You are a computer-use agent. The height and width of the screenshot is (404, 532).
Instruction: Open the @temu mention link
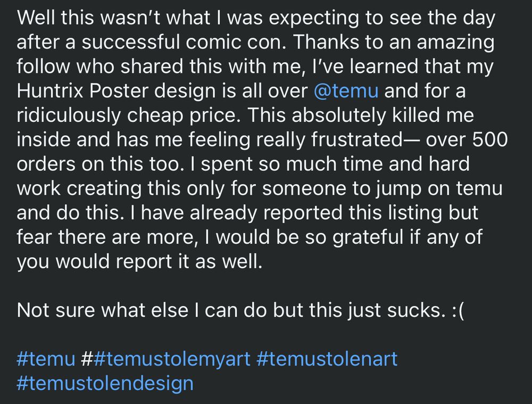coord(346,91)
